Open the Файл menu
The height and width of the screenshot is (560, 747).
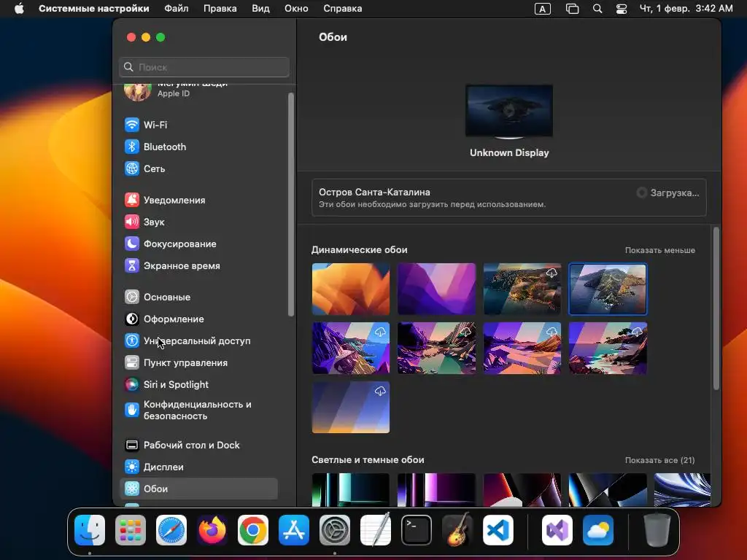coord(177,9)
